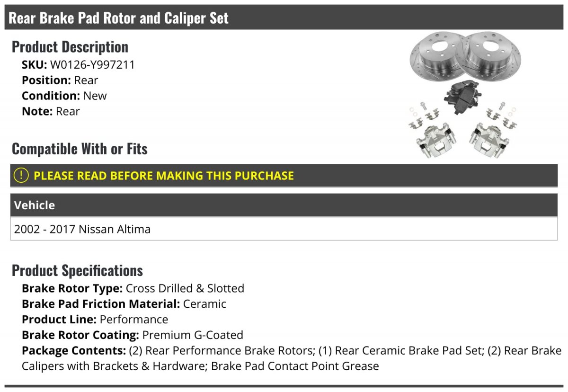The width and height of the screenshot is (568, 392).
Task: Click the Condition New entry
Action: 64,96
